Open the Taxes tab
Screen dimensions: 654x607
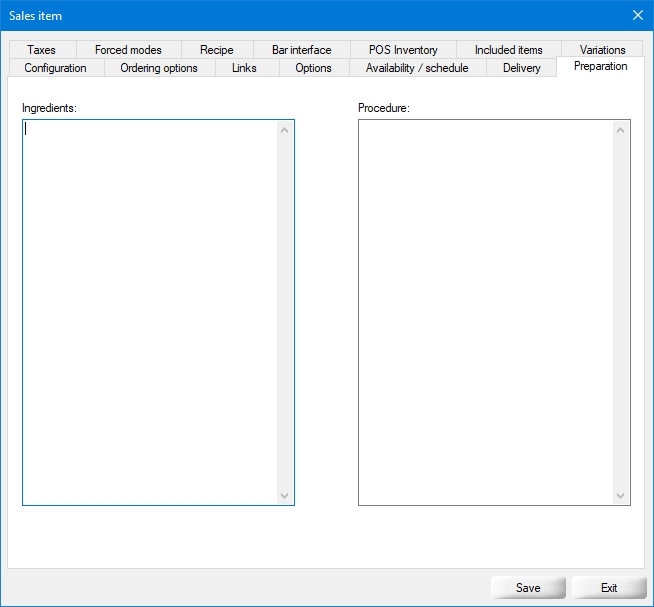(x=41, y=50)
